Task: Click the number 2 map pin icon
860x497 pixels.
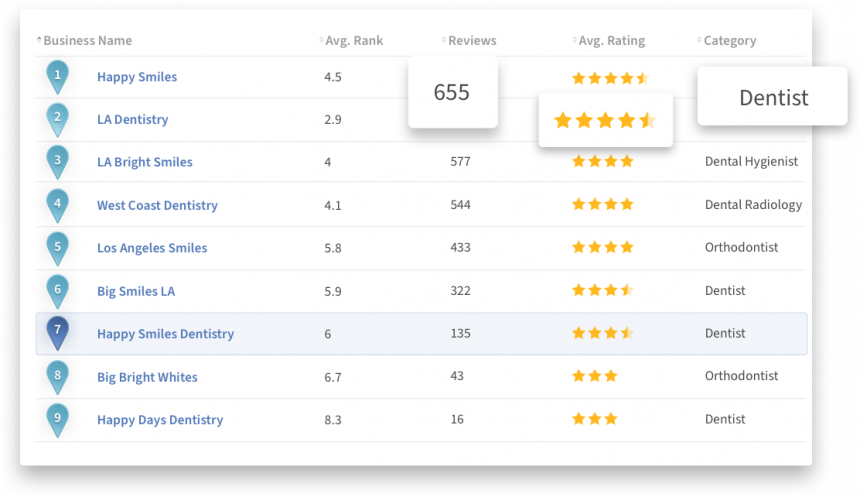Action: click(x=58, y=118)
